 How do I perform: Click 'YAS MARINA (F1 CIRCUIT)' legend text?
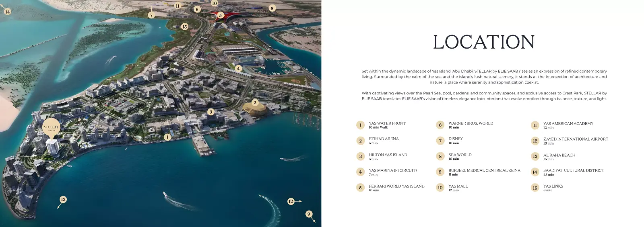tap(393, 170)
